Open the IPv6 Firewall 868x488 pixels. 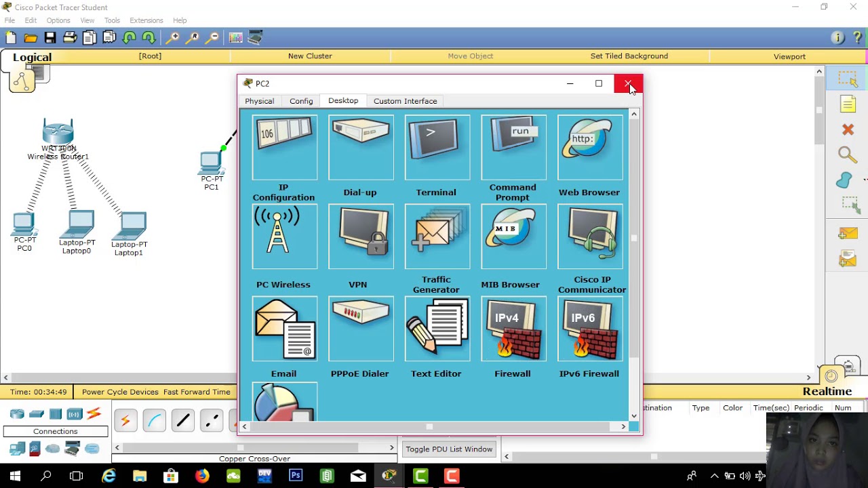[x=590, y=329]
